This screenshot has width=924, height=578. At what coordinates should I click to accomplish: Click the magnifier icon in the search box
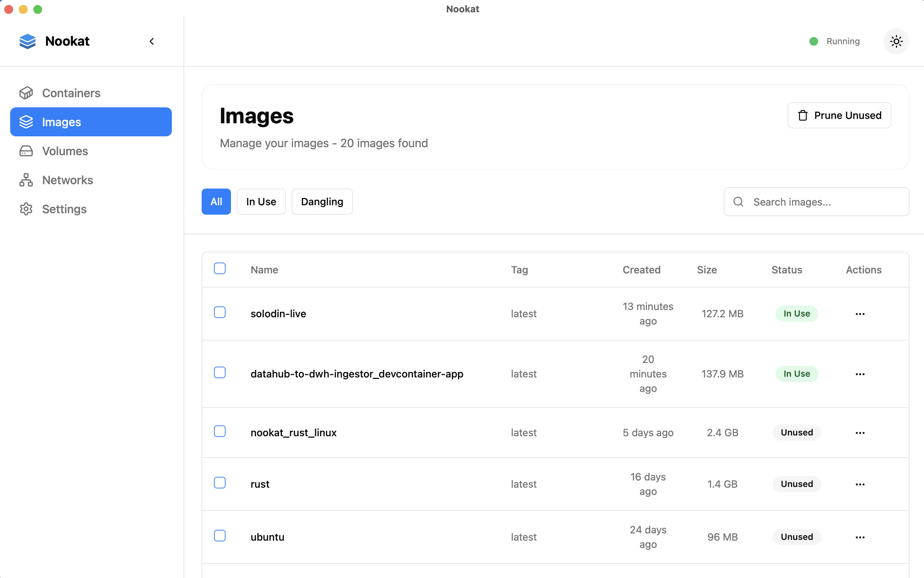pos(738,202)
